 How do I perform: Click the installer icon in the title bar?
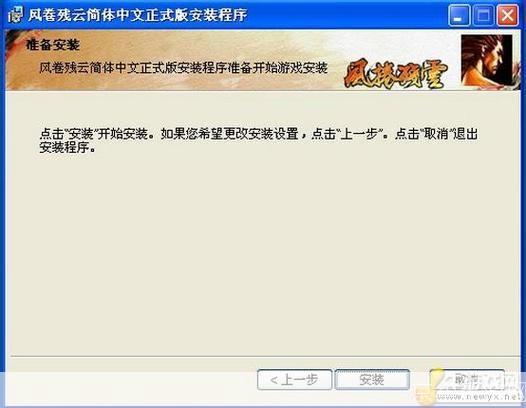[15, 15]
